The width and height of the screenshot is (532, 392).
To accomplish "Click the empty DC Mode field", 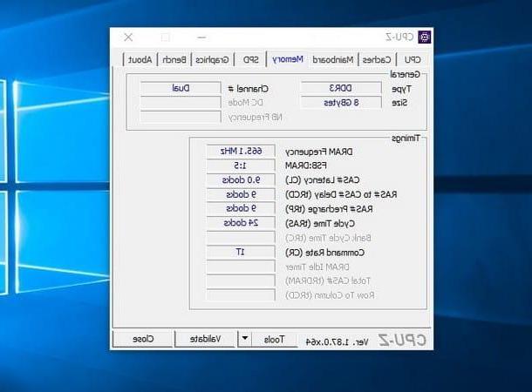I will point(181,102).
